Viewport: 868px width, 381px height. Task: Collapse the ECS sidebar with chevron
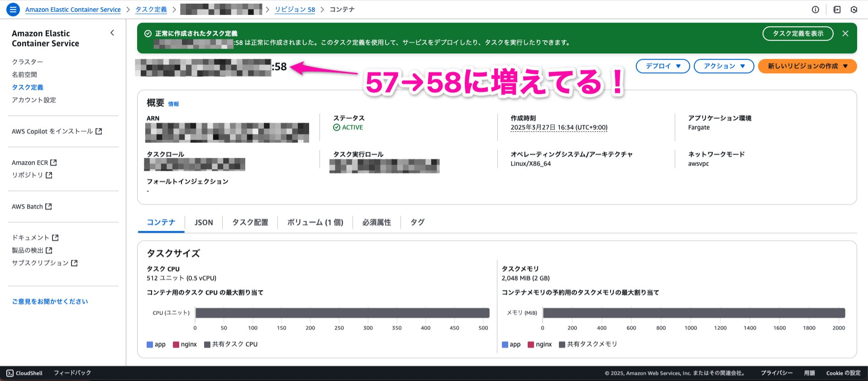(x=112, y=33)
